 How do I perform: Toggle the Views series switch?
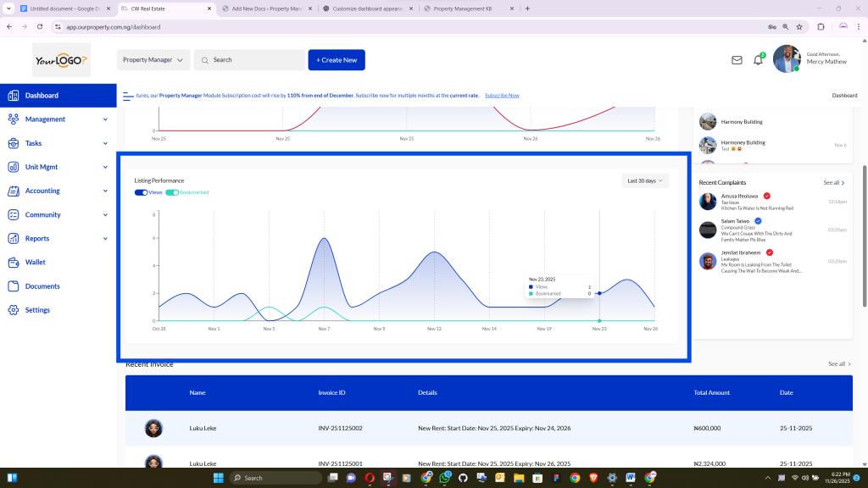141,192
